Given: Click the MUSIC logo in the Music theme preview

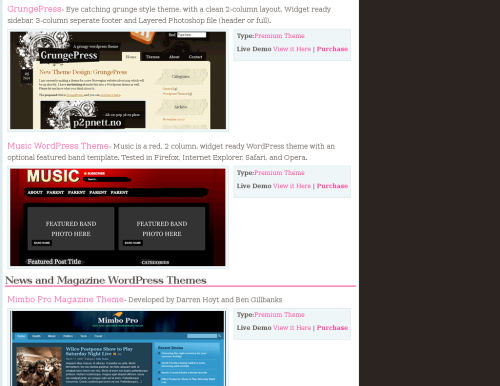Looking at the screenshot, I should point(53,176).
